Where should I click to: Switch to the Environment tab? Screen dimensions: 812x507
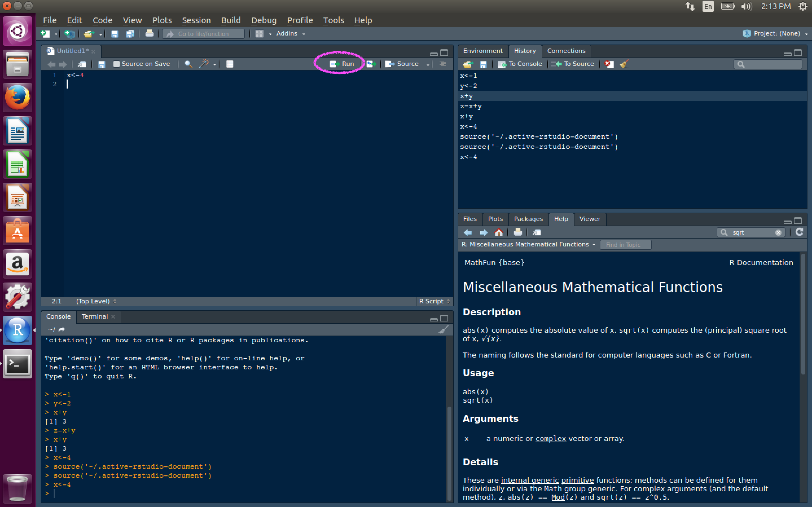[483, 51]
